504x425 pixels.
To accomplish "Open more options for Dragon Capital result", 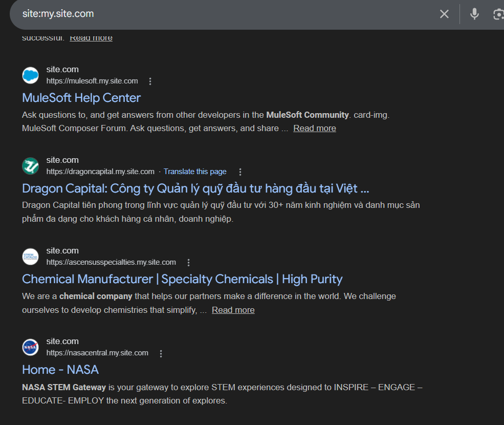I will (240, 172).
